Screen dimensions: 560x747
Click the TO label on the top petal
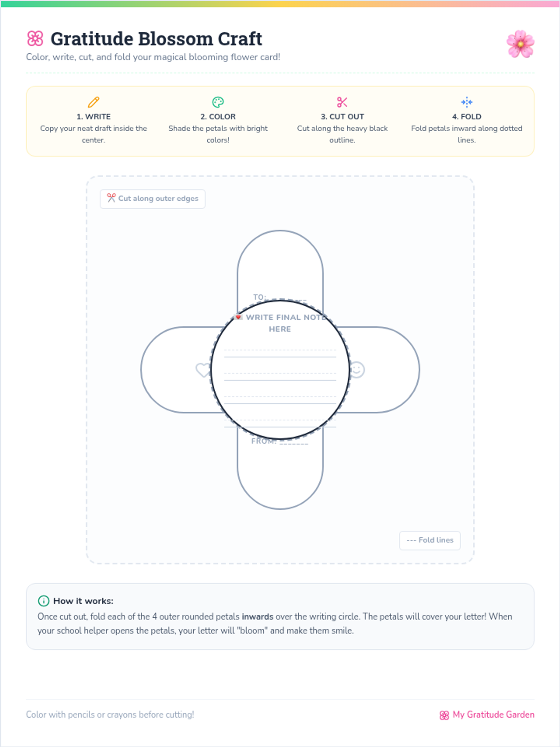[259, 297]
